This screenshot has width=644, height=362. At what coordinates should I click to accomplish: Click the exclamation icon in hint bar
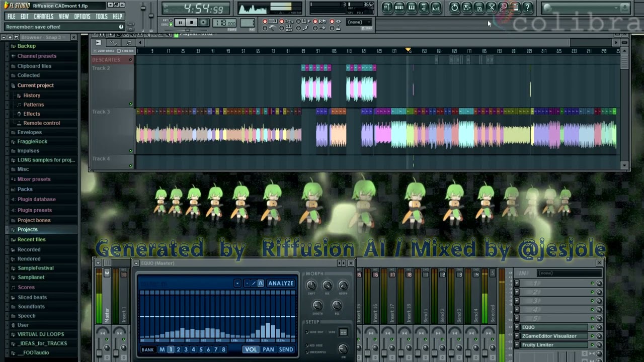click(121, 27)
